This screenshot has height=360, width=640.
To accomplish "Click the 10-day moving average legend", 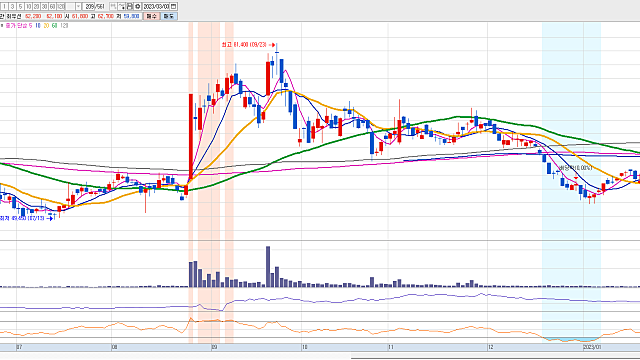I will click(x=38, y=26).
